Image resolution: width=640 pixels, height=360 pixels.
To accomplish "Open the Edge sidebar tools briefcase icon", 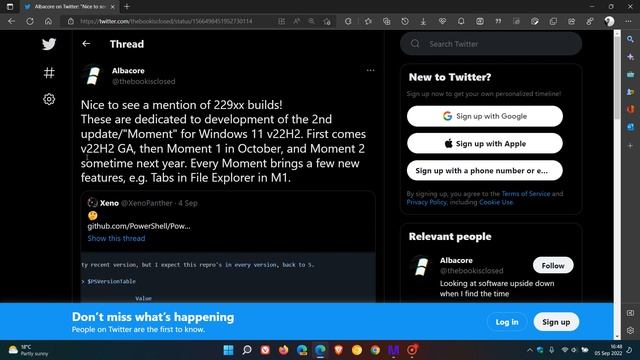I will [x=631, y=74].
